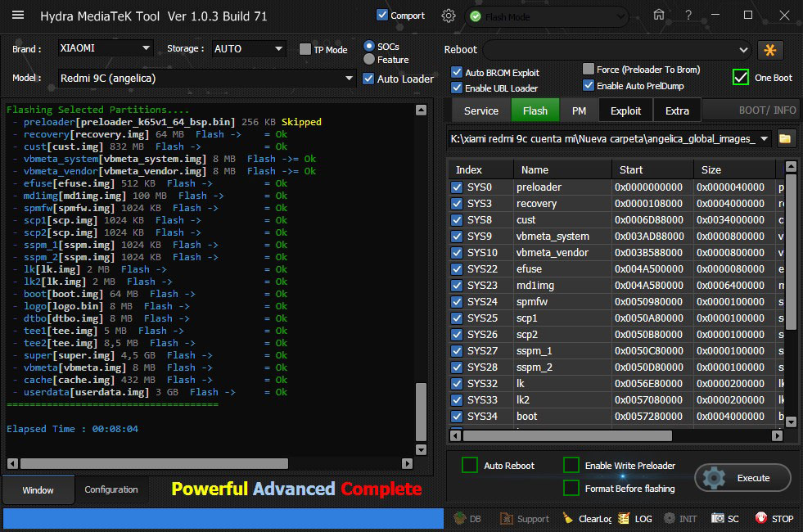This screenshot has width=803, height=532.
Task: Open the Exploit tab
Action: click(625, 110)
